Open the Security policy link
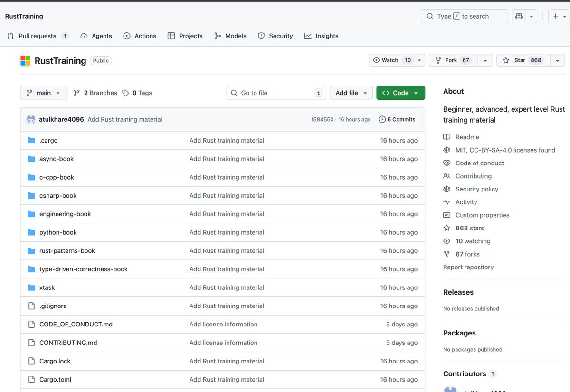Viewport: 570px width, 392px height. click(477, 189)
